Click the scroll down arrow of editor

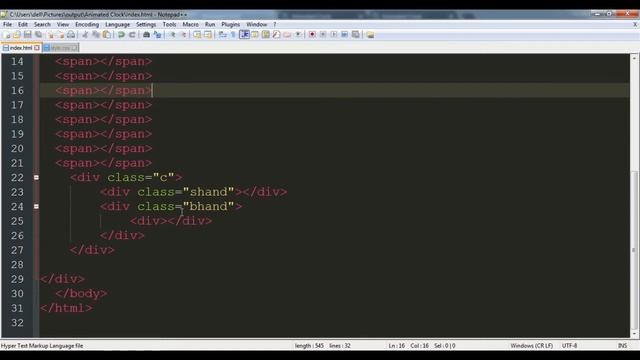coord(634,334)
